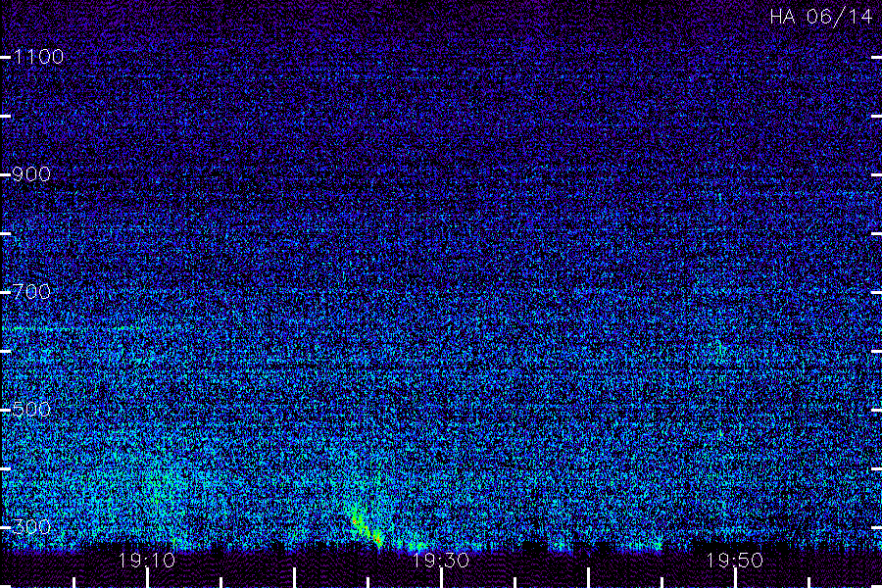Click the HA 06/14 header text
The width and height of the screenshot is (882, 588).
[820, 17]
